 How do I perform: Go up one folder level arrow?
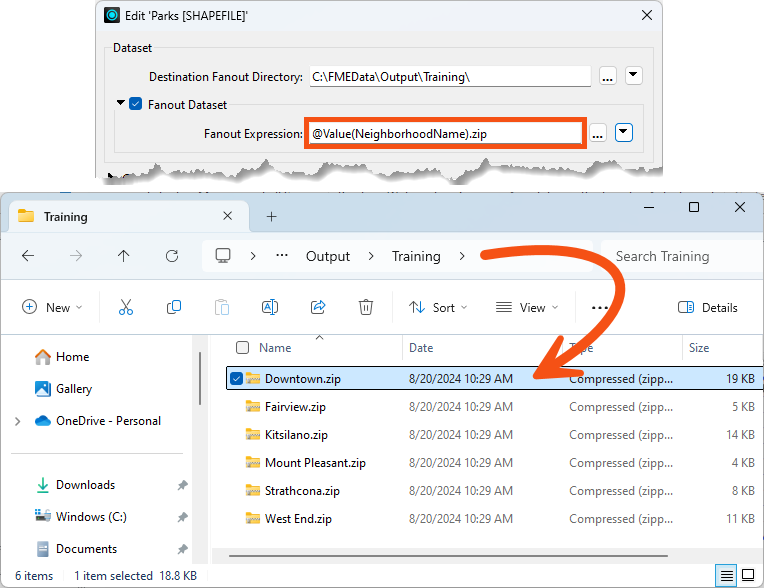tap(124, 256)
